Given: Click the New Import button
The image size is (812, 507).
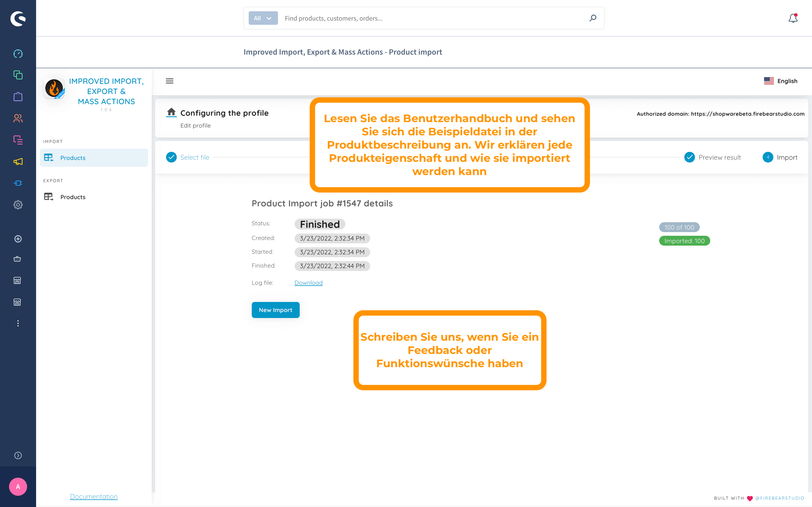Looking at the screenshot, I should [x=275, y=310].
